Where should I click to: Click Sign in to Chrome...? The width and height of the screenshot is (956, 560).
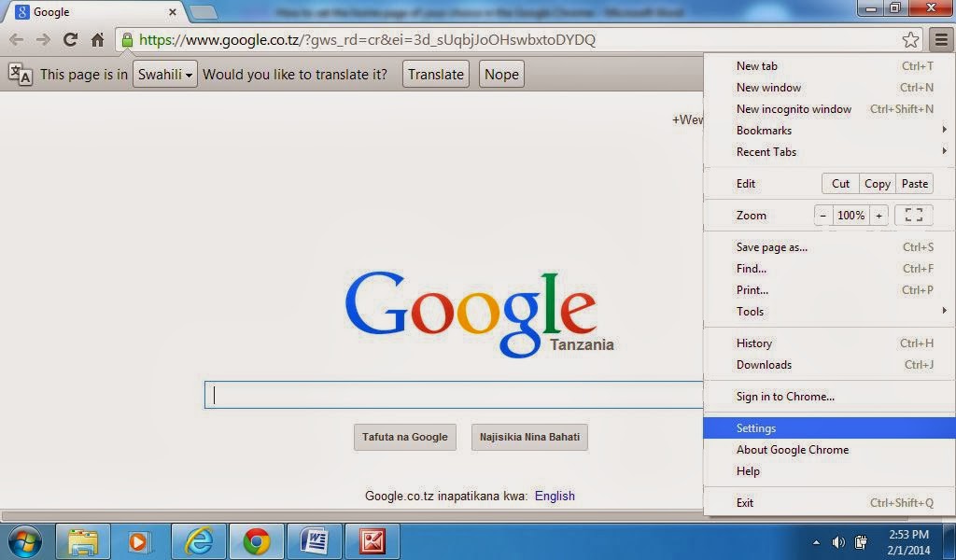(829, 397)
